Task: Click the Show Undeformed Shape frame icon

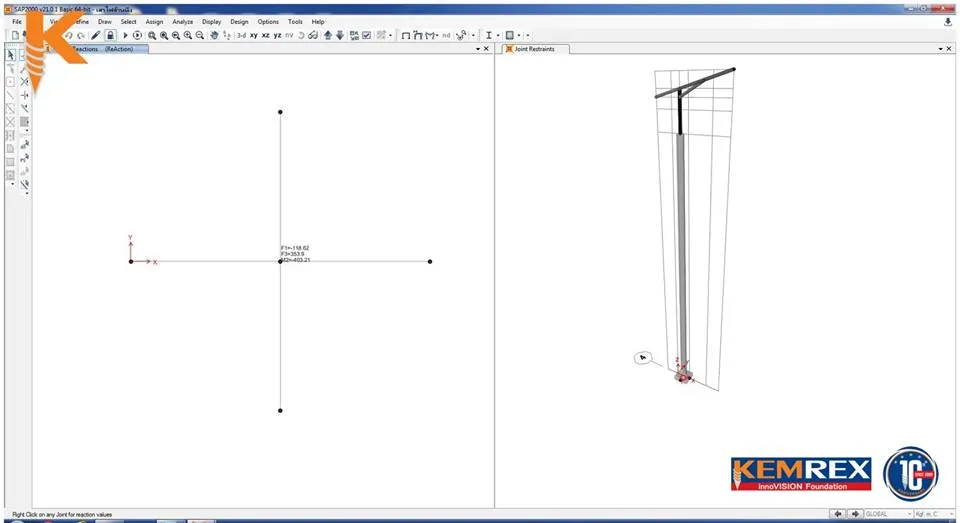Action: tap(405, 36)
